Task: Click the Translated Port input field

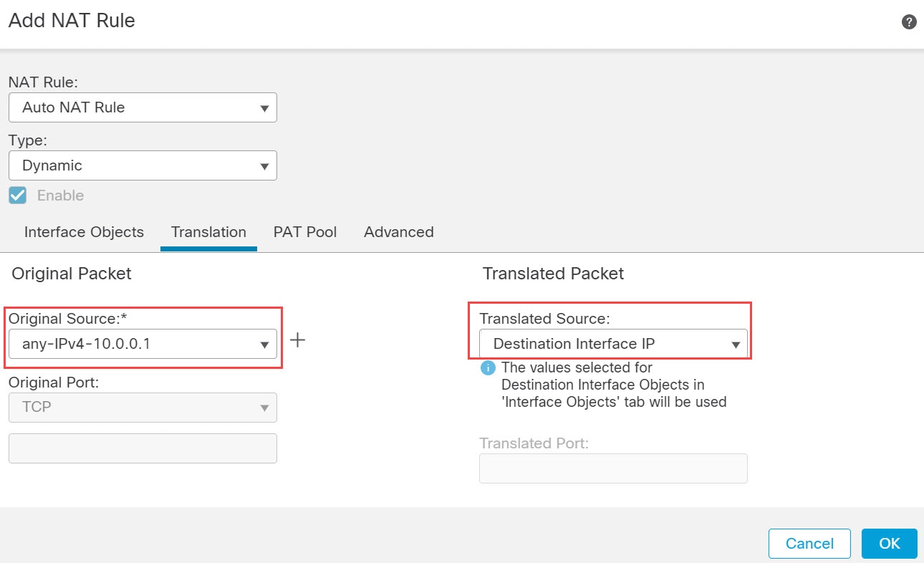Action: tap(613, 468)
